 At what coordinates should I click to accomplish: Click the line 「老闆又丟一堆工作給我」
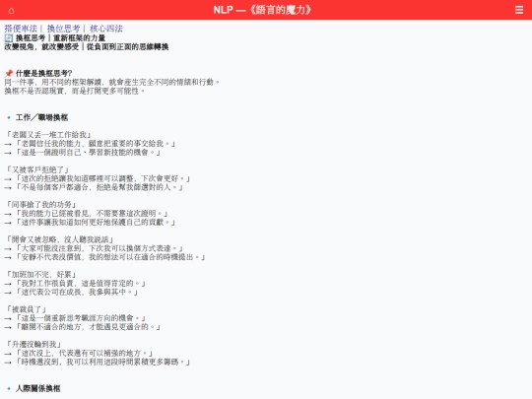tap(48, 135)
